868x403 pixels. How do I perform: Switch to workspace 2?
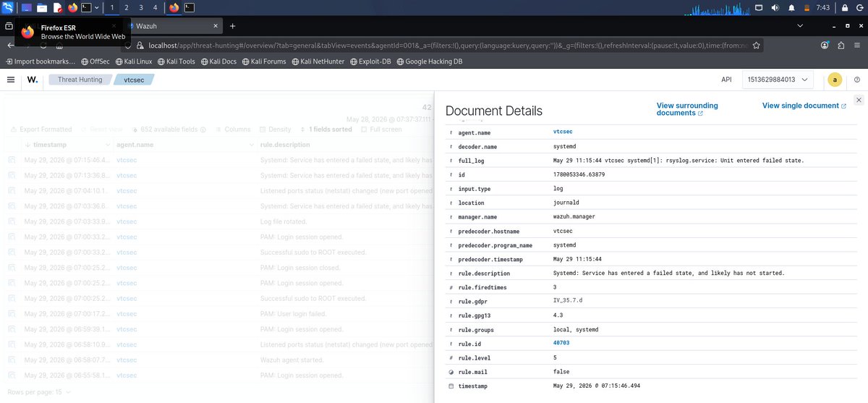(127, 7)
